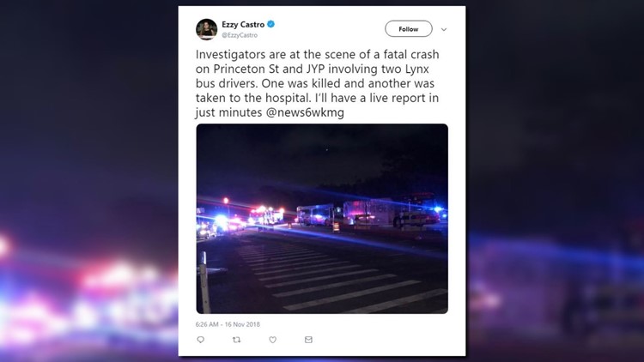Select the Ezzy Castro display name
This screenshot has height=362, width=644.
pyautogui.click(x=243, y=25)
